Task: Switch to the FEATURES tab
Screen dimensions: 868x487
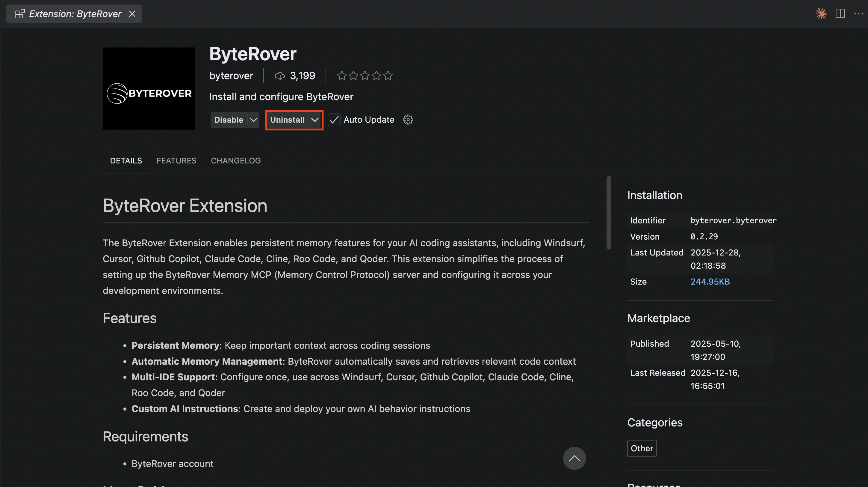Action: click(x=177, y=161)
